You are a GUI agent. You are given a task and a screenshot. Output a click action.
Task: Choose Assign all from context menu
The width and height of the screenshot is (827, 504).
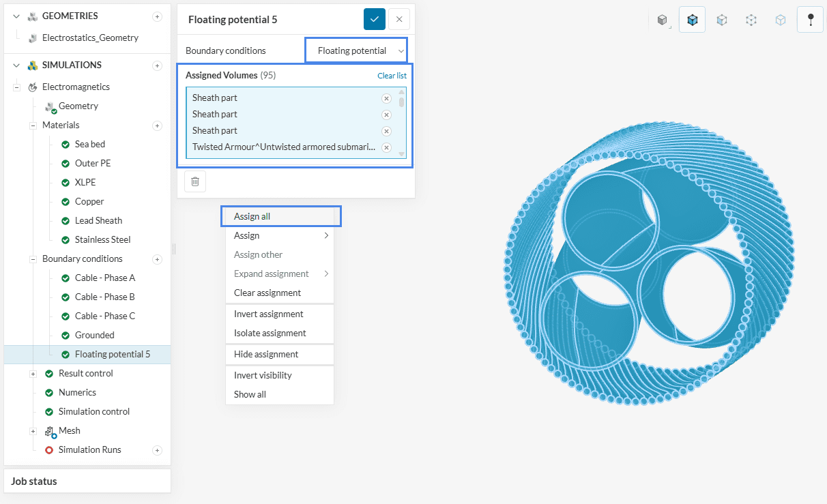point(252,217)
